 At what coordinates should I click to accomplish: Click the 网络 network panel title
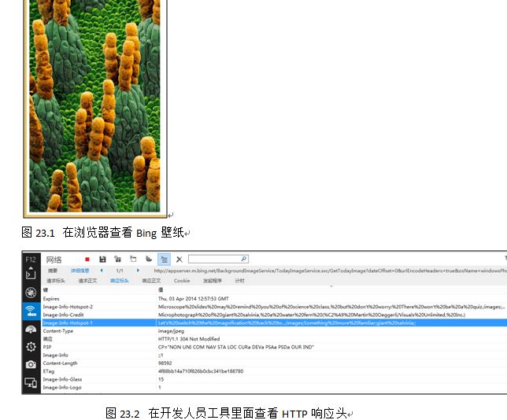pyautogui.click(x=54, y=260)
